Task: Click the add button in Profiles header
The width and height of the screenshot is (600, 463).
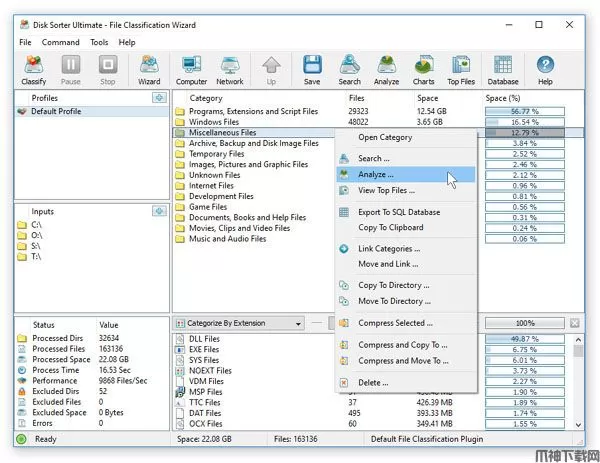Action: (x=158, y=98)
